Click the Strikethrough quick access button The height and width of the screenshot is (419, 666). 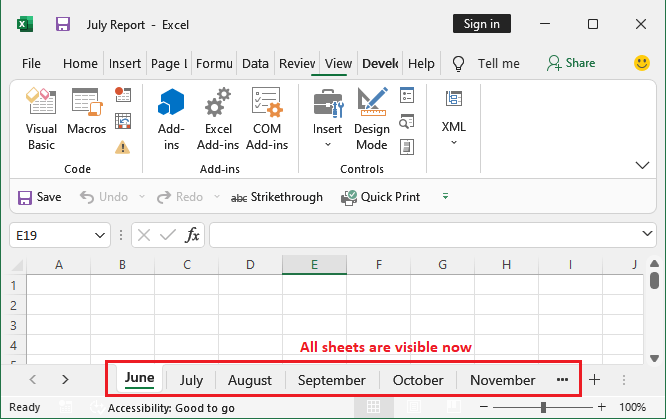(277, 197)
